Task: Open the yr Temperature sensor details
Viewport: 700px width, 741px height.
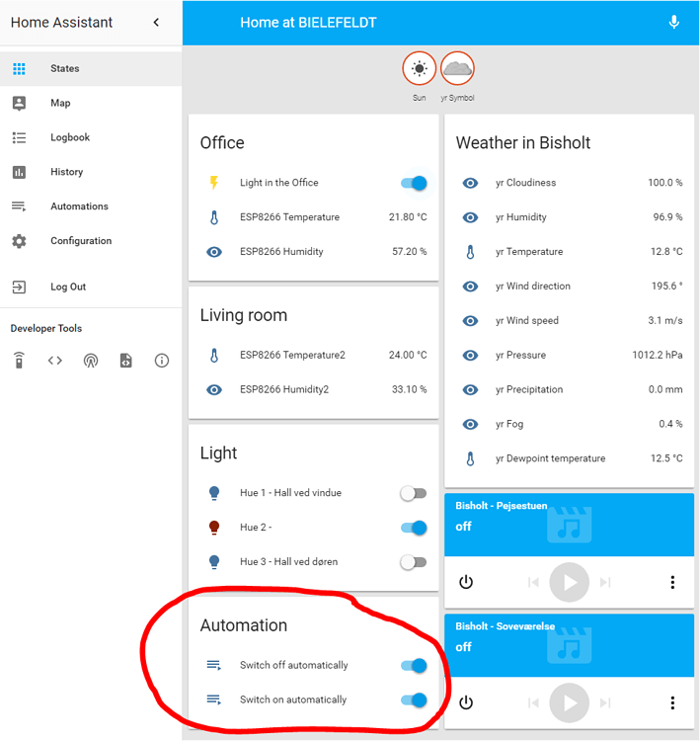Action: [569, 252]
